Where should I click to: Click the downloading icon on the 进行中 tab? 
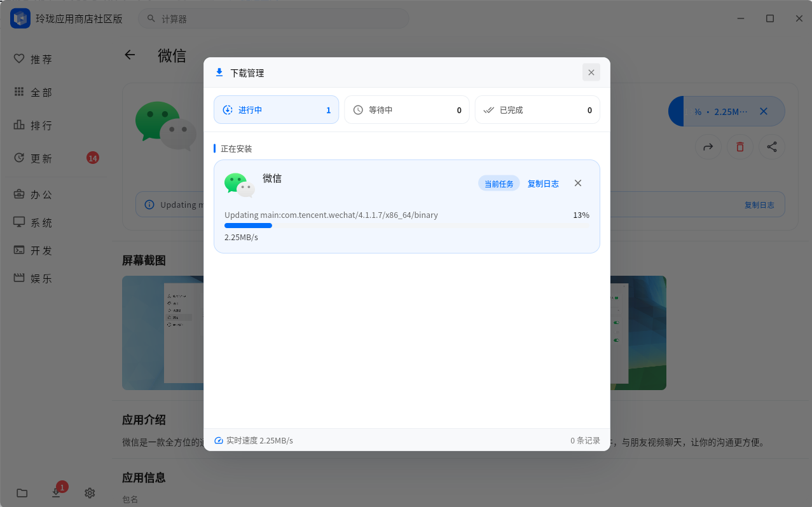tap(228, 110)
